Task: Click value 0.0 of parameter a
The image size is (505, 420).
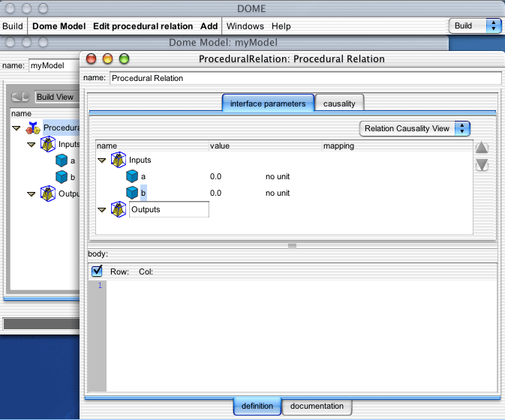Action: (x=215, y=176)
